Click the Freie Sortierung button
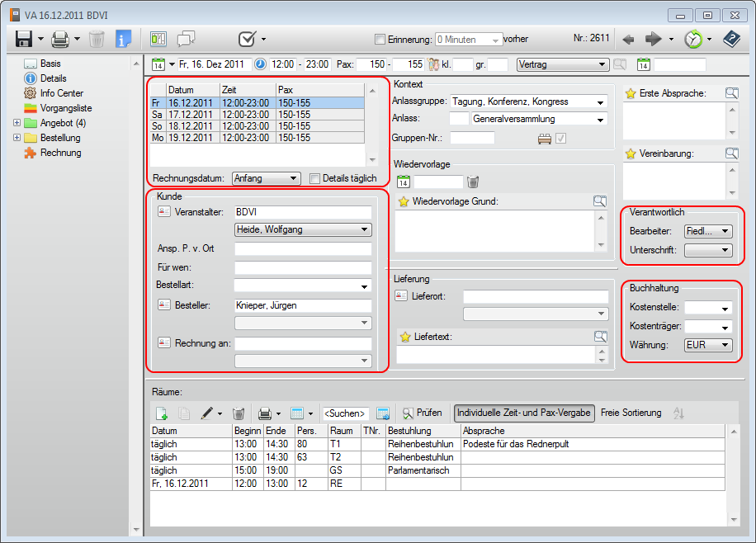 click(631, 413)
